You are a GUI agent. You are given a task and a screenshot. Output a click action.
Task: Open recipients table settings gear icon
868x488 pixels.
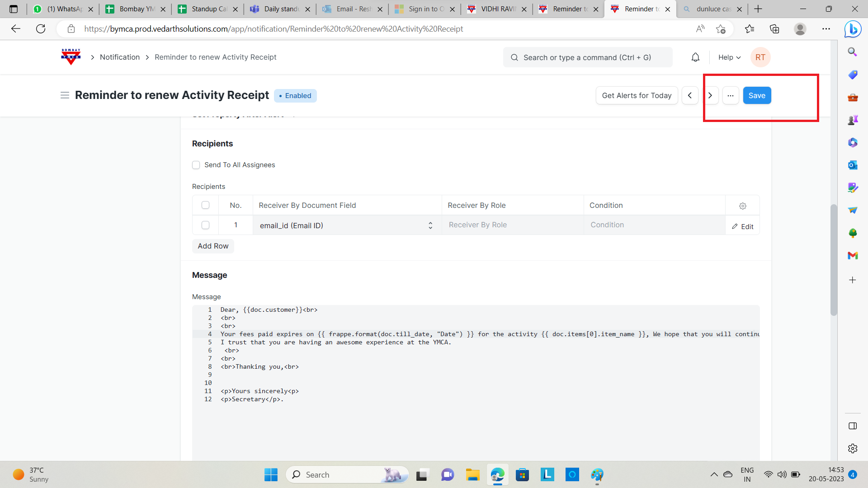tap(742, 206)
